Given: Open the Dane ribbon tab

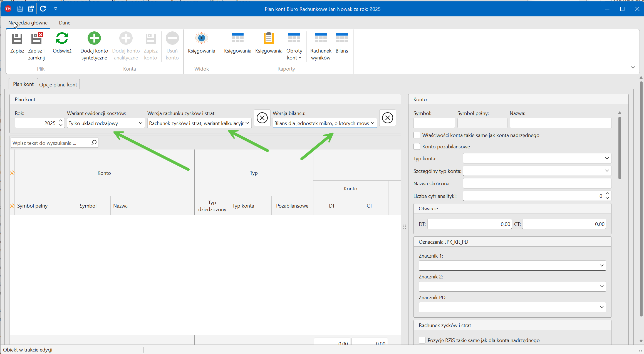Looking at the screenshot, I should pos(65,23).
